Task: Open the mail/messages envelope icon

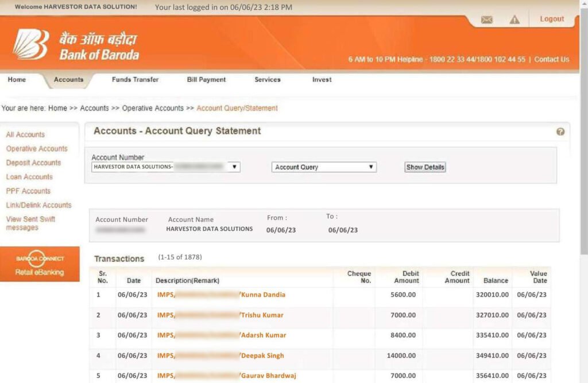Action: pyautogui.click(x=487, y=19)
